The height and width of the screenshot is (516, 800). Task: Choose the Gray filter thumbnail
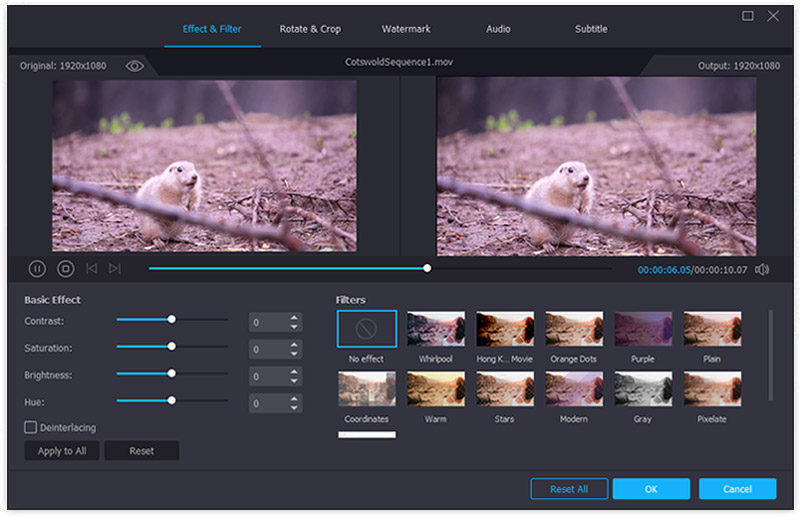click(642, 389)
